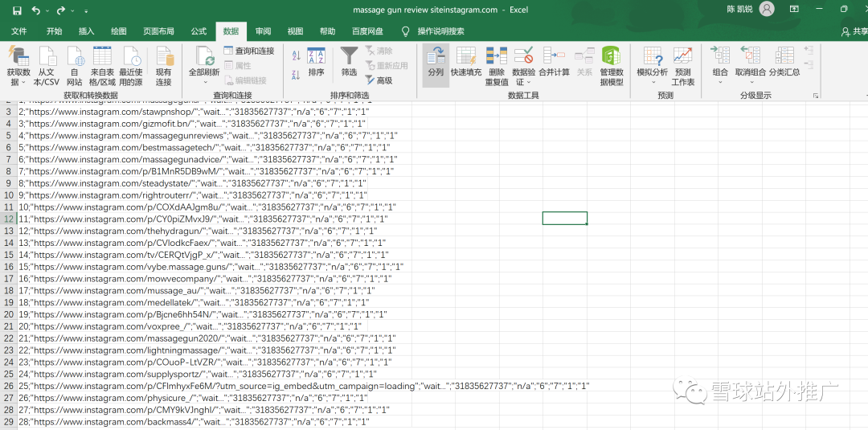Click the 操作说明搜索 search box
This screenshot has height=430, width=868.
click(440, 31)
